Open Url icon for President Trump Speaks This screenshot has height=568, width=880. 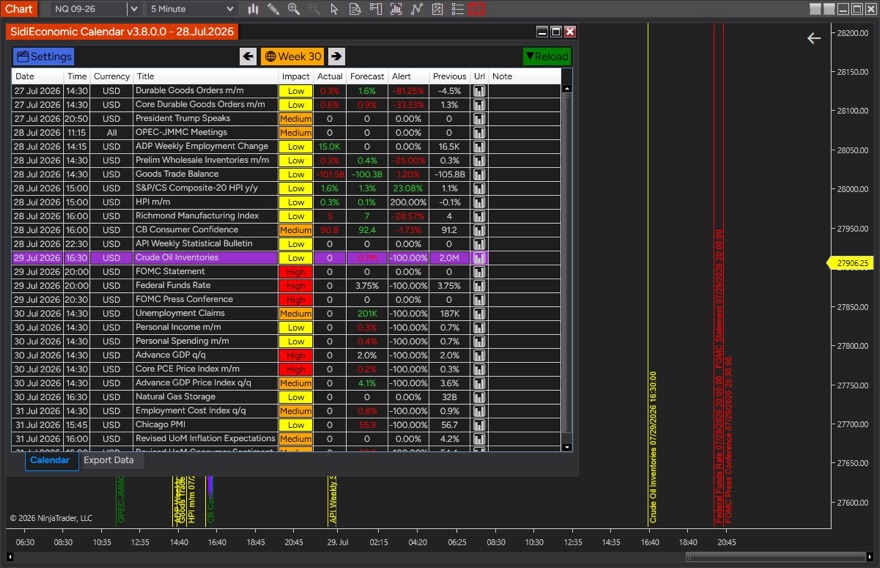pyautogui.click(x=479, y=118)
